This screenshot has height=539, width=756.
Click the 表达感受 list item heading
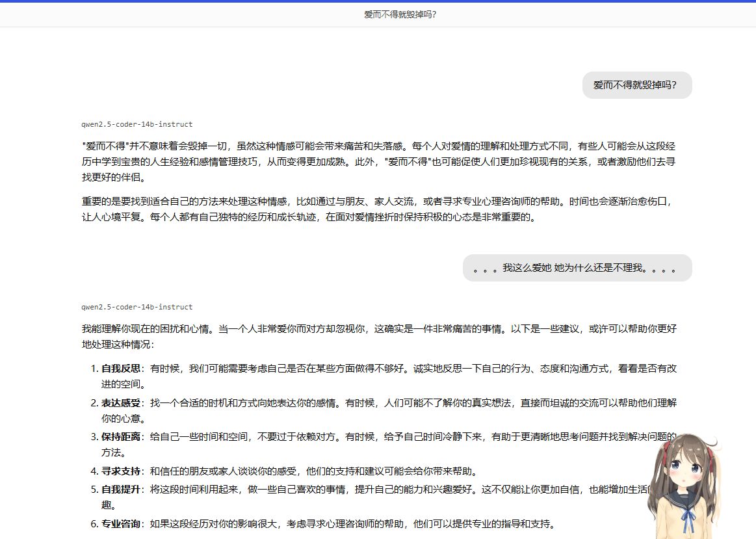click(x=121, y=403)
